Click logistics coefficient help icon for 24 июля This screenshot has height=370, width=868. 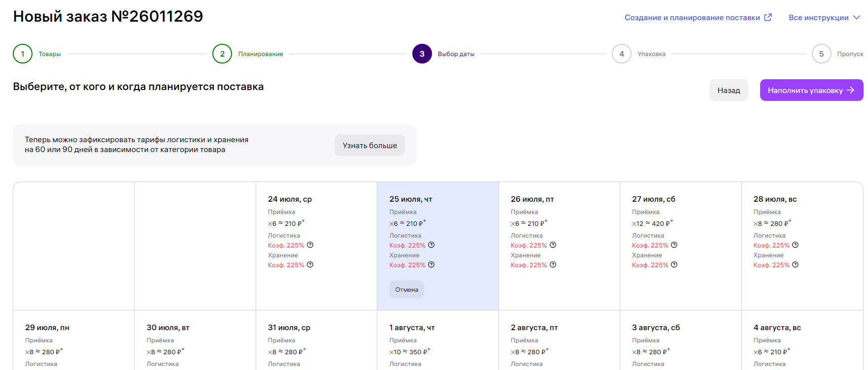coord(310,245)
